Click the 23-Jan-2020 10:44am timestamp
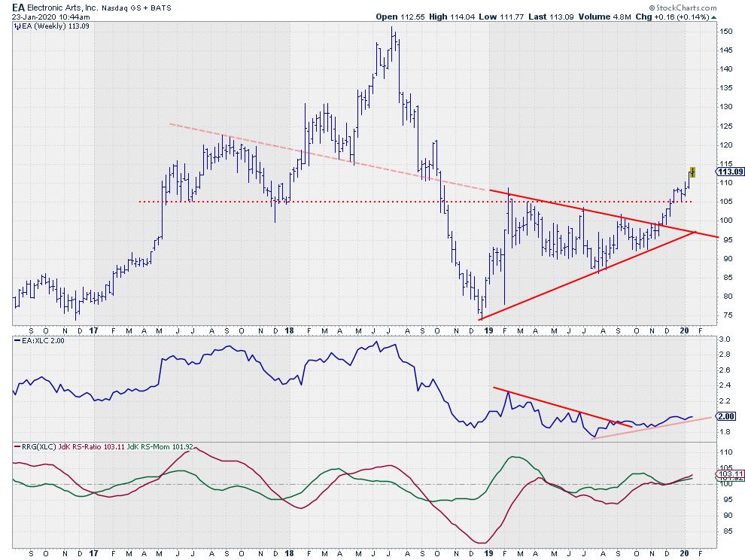Screen dimensions: 745x560 tap(51, 17)
